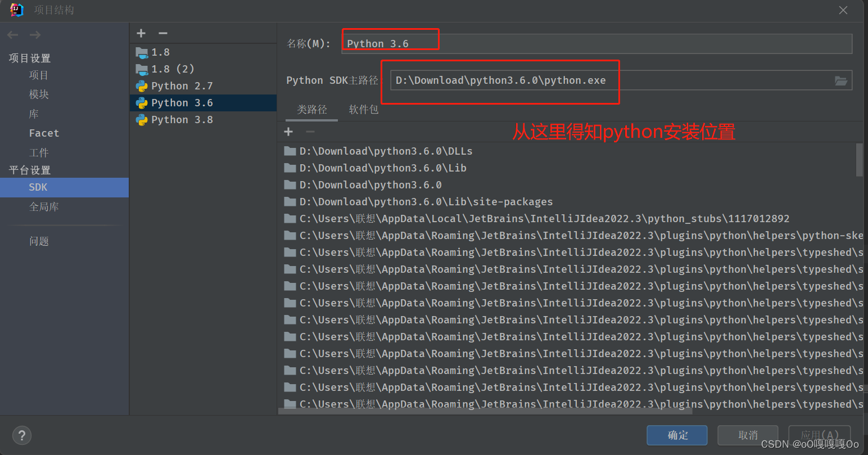Click the IntelliJ IDEA logo icon
The height and width of the screenshot is (455, 868).
tap(17, 10)
